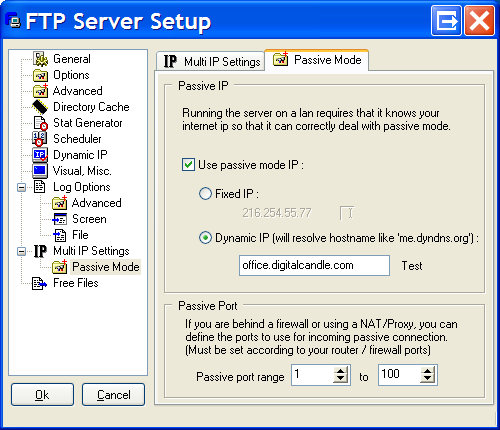The image size is (500, 430).
Task: Open the Dynamic IP icon
Action: click(x=40, y=155)
